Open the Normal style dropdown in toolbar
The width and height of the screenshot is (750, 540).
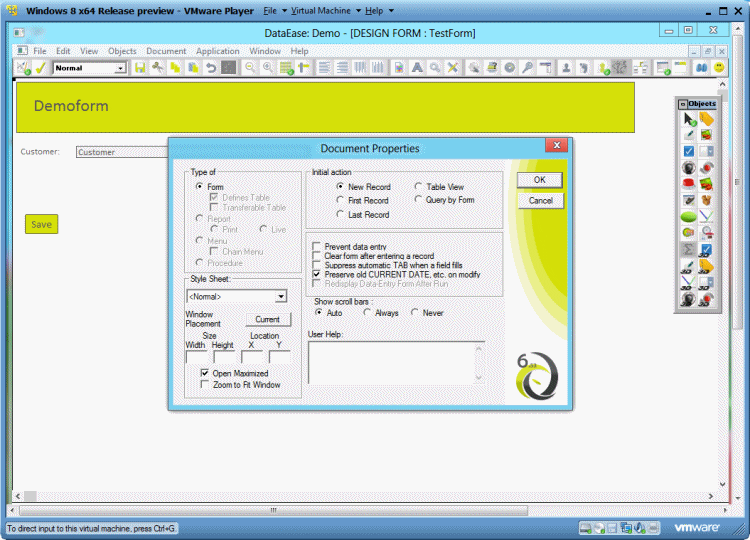point(121,68)
